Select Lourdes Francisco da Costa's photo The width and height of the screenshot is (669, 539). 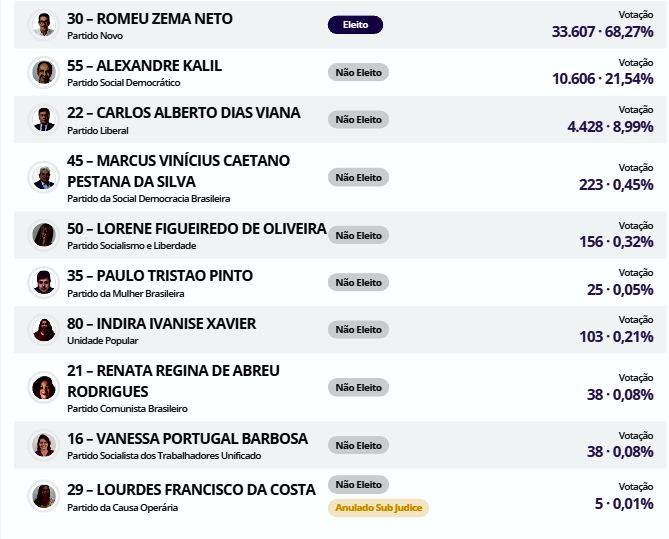(x=44, y=496)
